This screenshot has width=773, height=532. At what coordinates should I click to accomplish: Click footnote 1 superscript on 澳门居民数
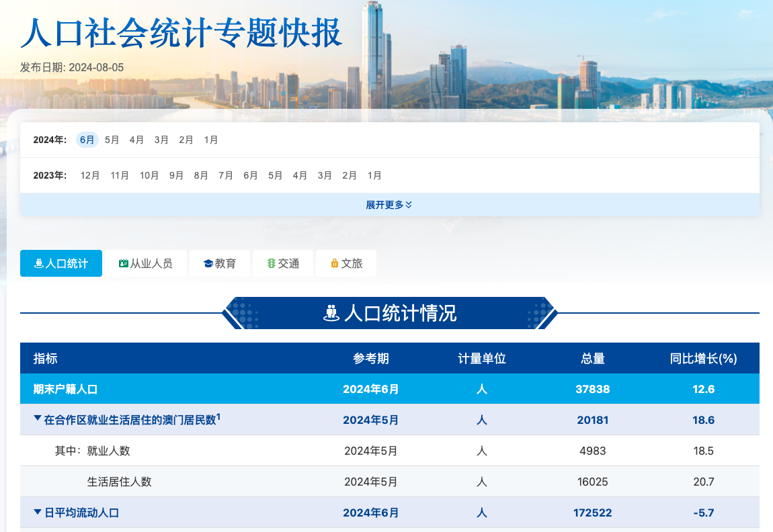pos(218,416)
